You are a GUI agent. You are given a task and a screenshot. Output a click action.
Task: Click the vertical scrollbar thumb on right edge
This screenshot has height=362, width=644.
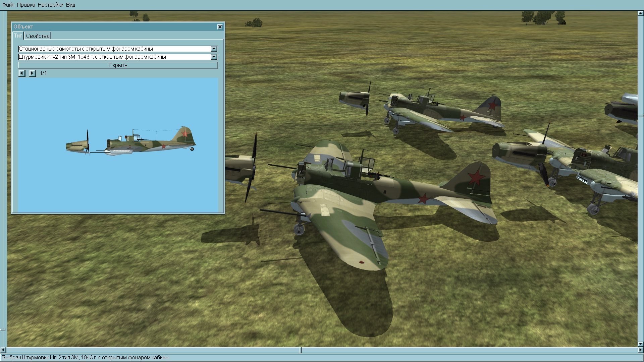click(640, 116)
